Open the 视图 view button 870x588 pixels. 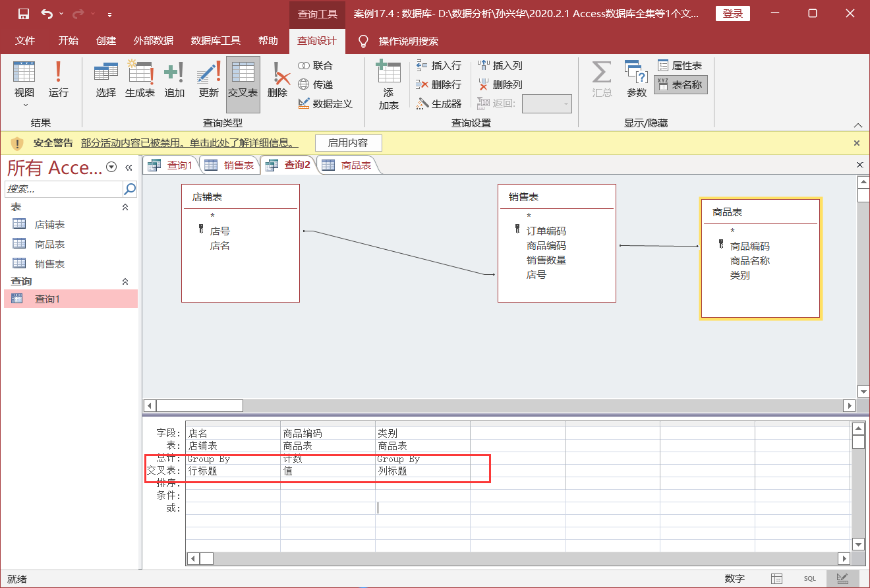point(24,78)
